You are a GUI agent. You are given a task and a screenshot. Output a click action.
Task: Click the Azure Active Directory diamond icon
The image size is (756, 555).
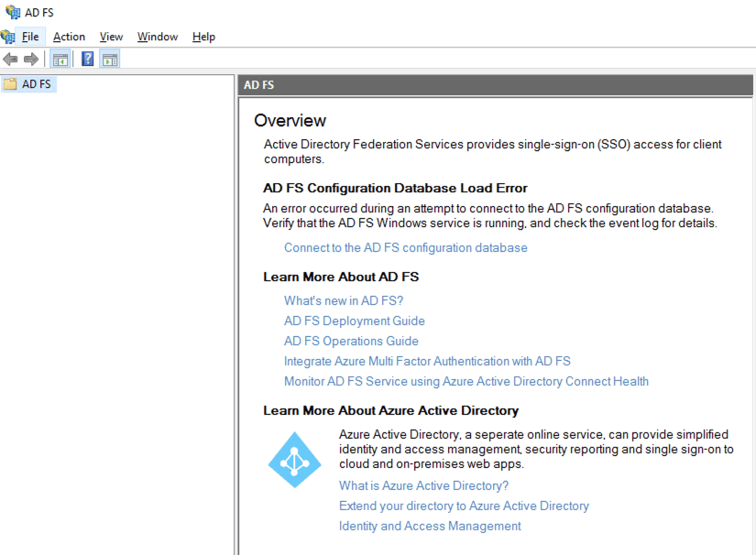point(294,460)
